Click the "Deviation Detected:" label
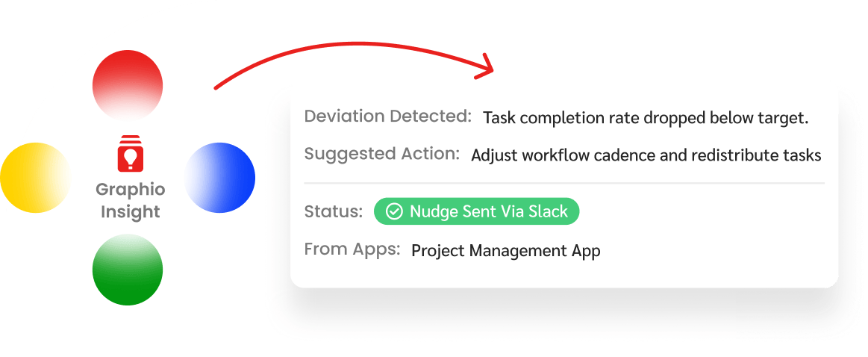Screen dimensions: 868x357 pos(388,117)
